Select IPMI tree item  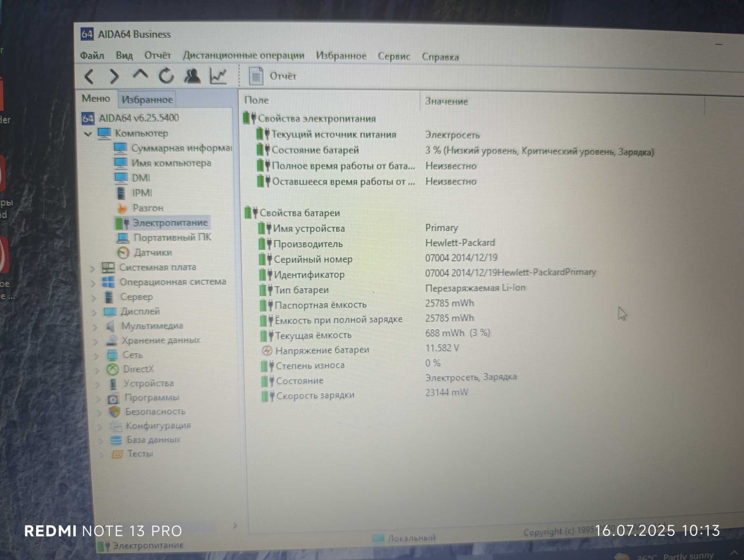coord(134,193)
